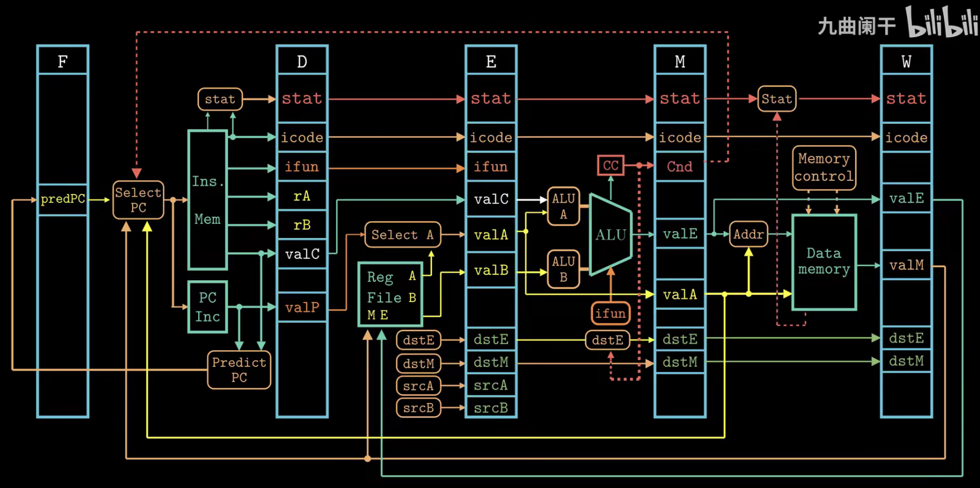Click the valB field in E register
This screenshot has width=980, height=488.
pyautogui.click(x=491, y=270)
